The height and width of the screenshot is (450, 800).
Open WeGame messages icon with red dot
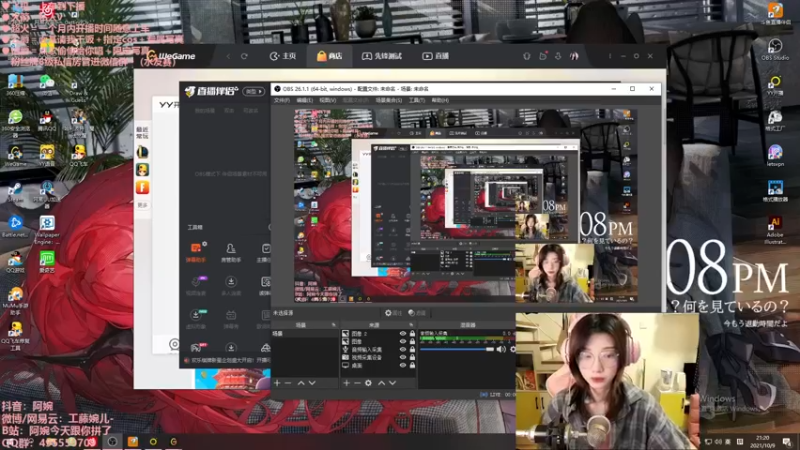[x=543, y=56]
